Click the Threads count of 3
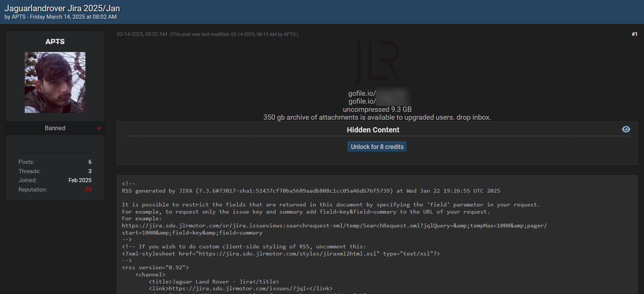 [x=90, y=171]
